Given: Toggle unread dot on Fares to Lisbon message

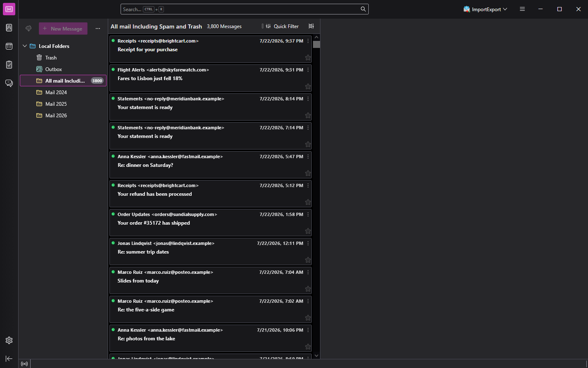Looking at the screenshot, I should pyautogui.click(x=113, y=69).
